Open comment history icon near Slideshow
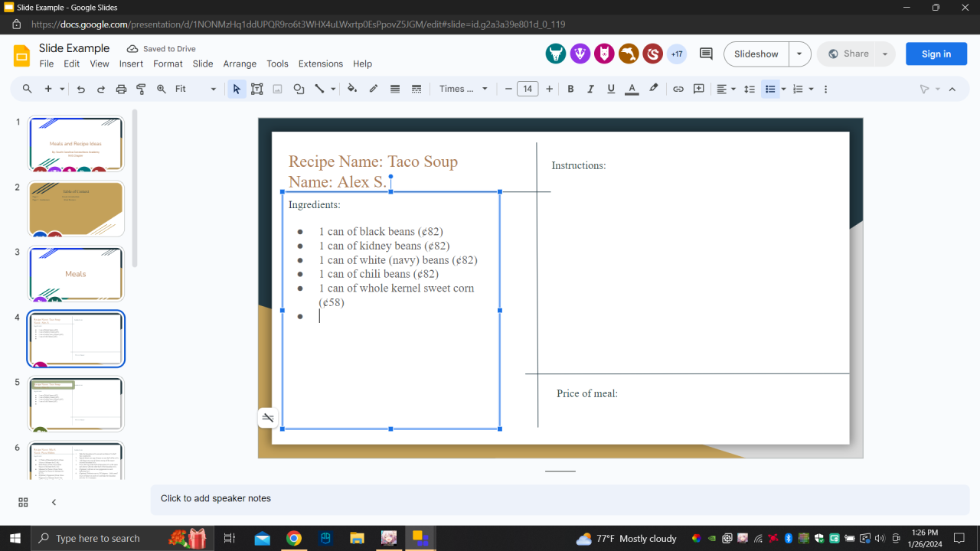This screenshot has height=551, width=980. (706, 54)
